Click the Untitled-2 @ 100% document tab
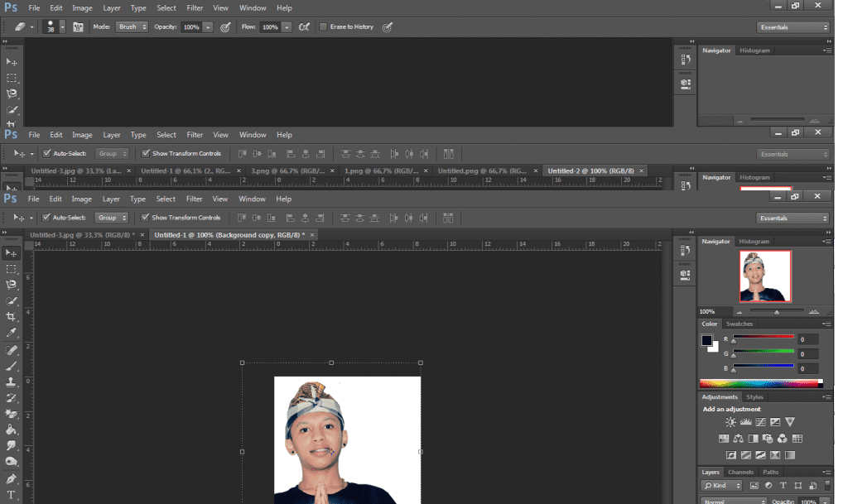848x504 pixels. pos(591,170)
